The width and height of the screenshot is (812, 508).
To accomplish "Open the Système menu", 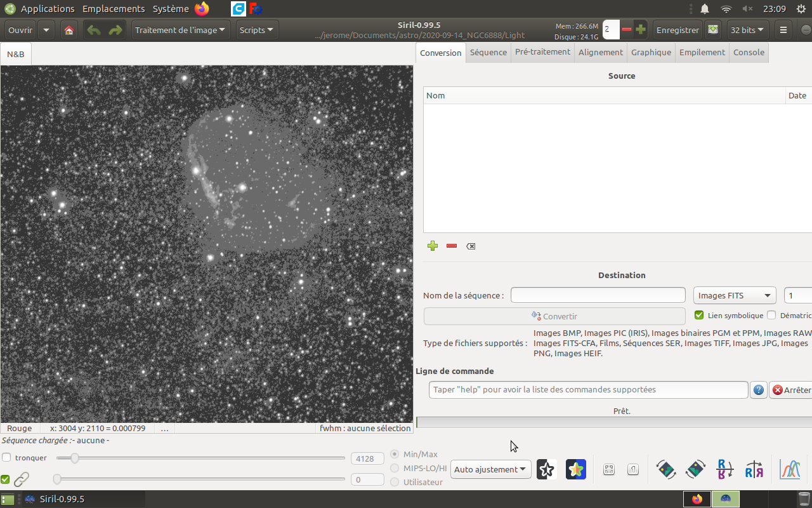I will (x=171, y=9).
